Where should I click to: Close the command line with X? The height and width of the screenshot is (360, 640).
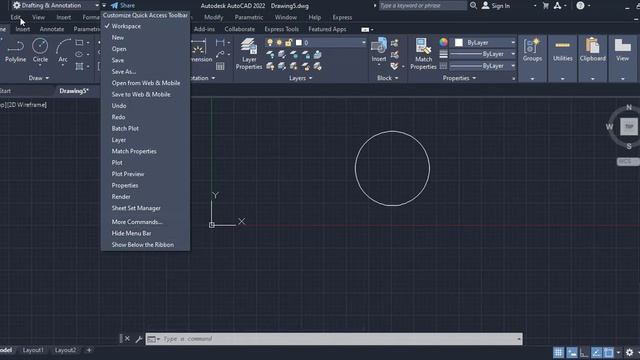point(127,339)
